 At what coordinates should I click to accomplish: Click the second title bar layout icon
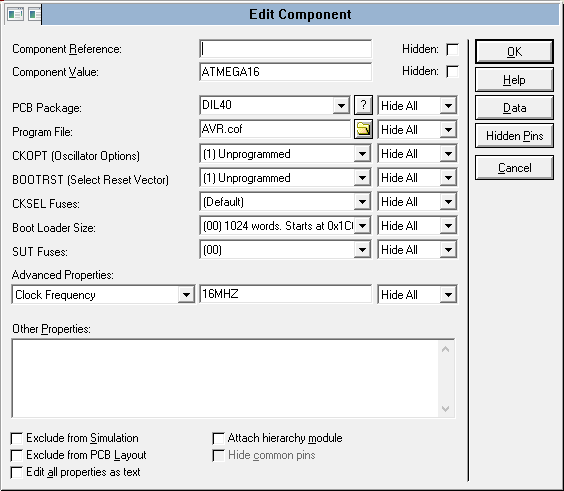(35, 14)
